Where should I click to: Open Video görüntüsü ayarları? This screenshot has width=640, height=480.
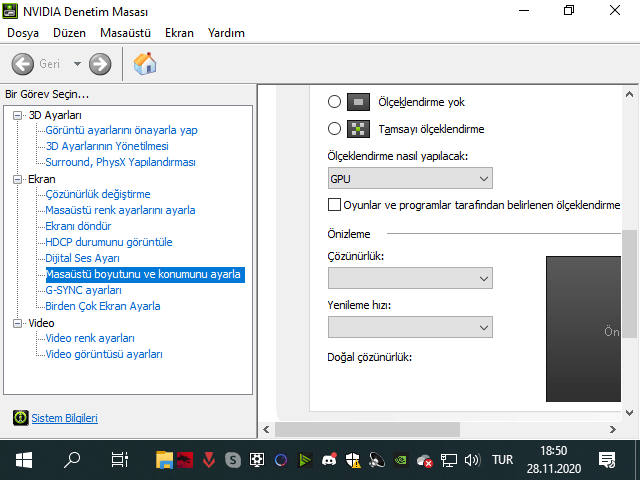click(104, 354)
